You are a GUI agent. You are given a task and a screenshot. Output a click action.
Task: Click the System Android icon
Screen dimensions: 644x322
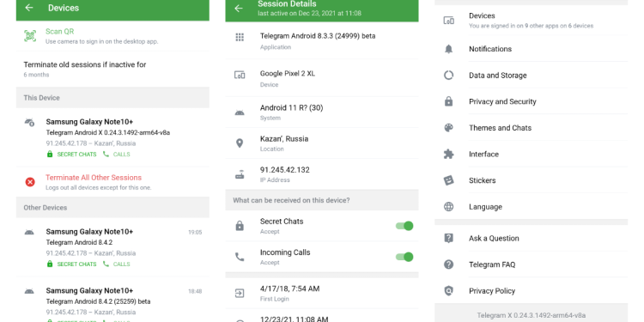(240, 112)
